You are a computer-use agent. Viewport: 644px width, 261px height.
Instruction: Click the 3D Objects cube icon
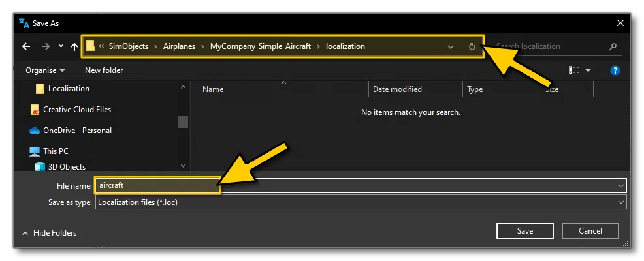tap(40, 166)
